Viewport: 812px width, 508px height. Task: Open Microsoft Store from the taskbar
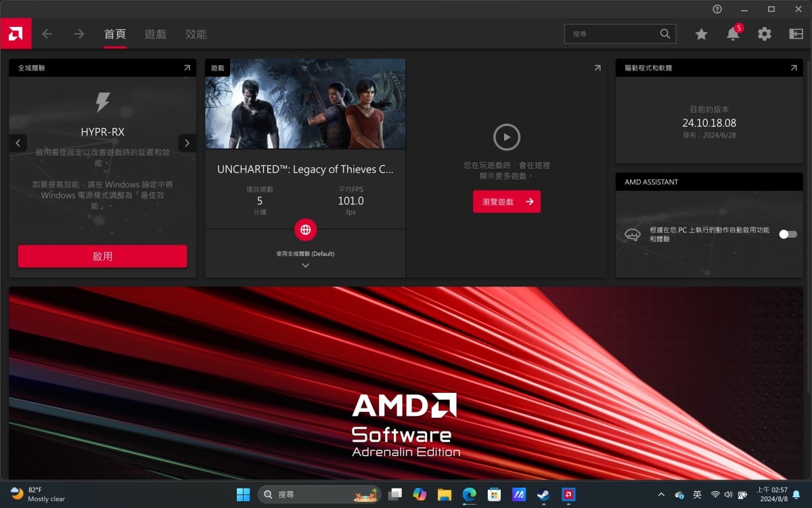click(494, 494)
